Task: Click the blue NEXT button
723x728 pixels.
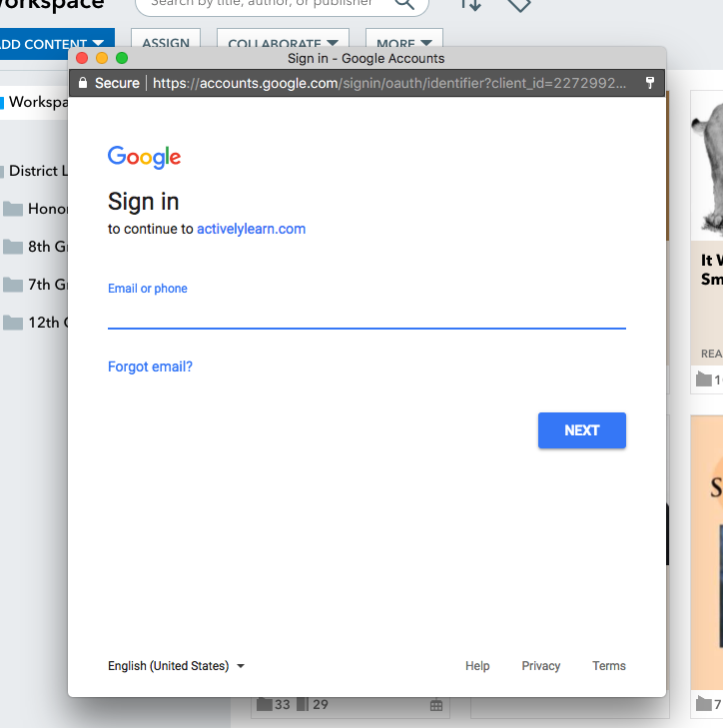Action: coord(582,430)
